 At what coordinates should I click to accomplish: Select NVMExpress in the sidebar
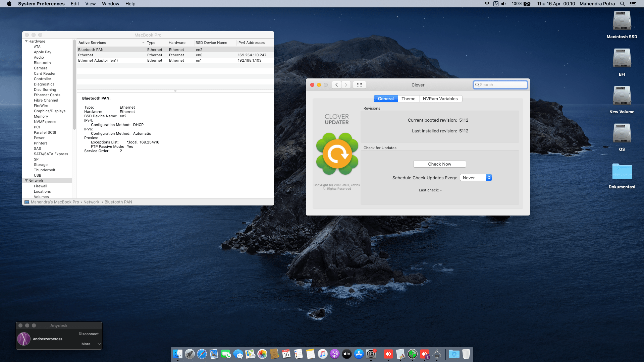45,122
